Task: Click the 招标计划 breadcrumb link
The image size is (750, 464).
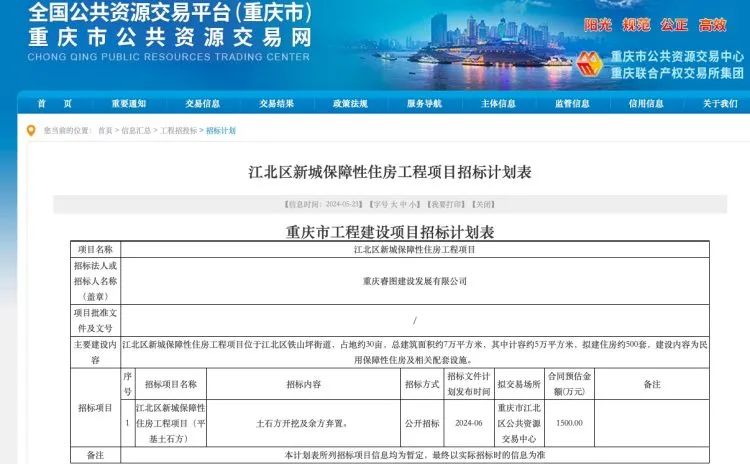Action: tap(221, 131)
